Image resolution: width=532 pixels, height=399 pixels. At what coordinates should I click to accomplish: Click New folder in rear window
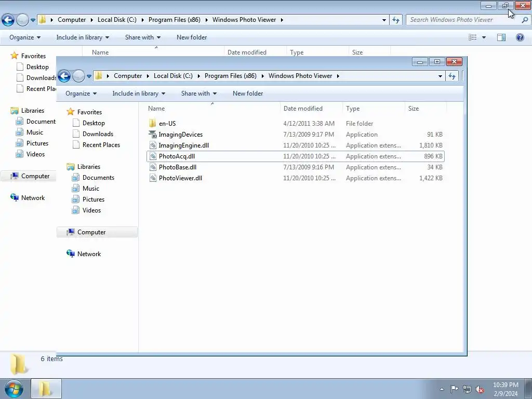[192, 37]
